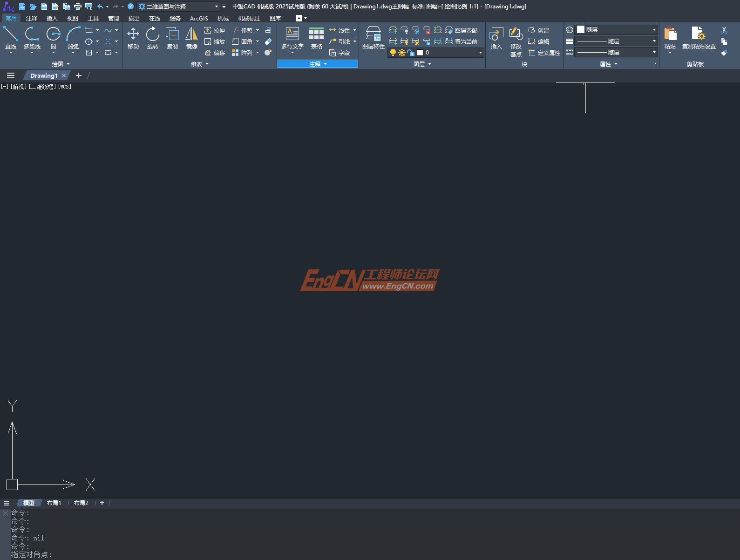Viewport: 740px width, 560px height.
Task: Click the spline curve icon
Action: point(108,30)
